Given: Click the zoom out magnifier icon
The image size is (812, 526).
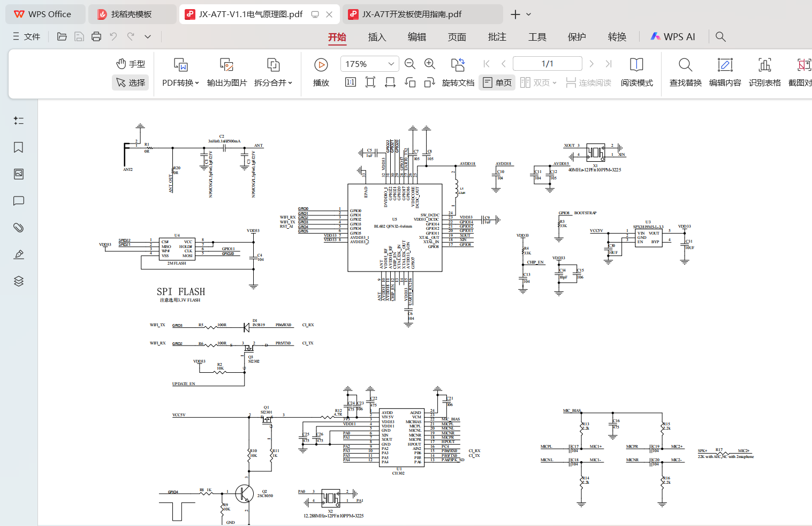Looking at the screenshot, I should pos(410,64).
